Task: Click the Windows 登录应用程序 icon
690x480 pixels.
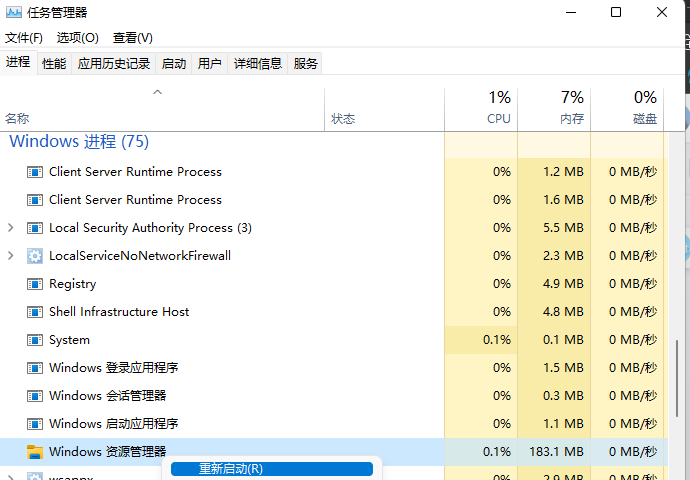Action: pyautogui.click(x=35, y=368)
